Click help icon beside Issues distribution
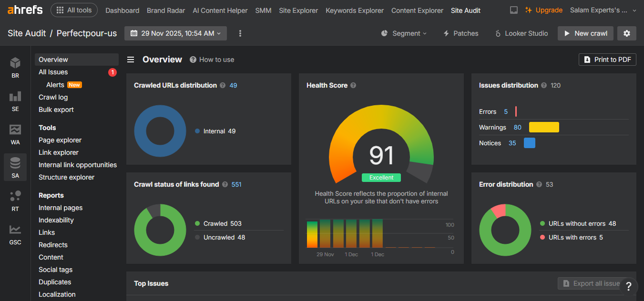 click(543, 85)
